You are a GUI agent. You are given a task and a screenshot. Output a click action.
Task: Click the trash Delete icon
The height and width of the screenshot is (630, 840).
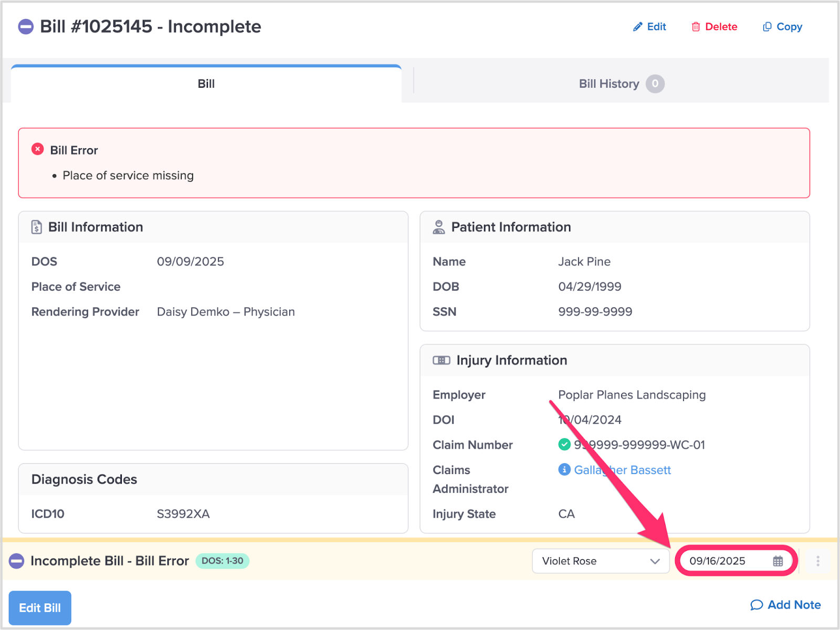click(x=696, y=27)
